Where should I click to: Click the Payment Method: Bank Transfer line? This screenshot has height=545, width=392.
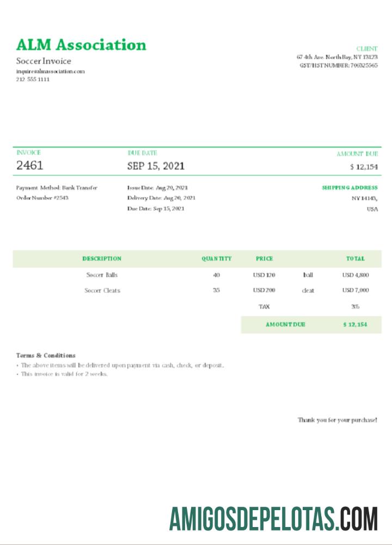[x=57, y=187]
